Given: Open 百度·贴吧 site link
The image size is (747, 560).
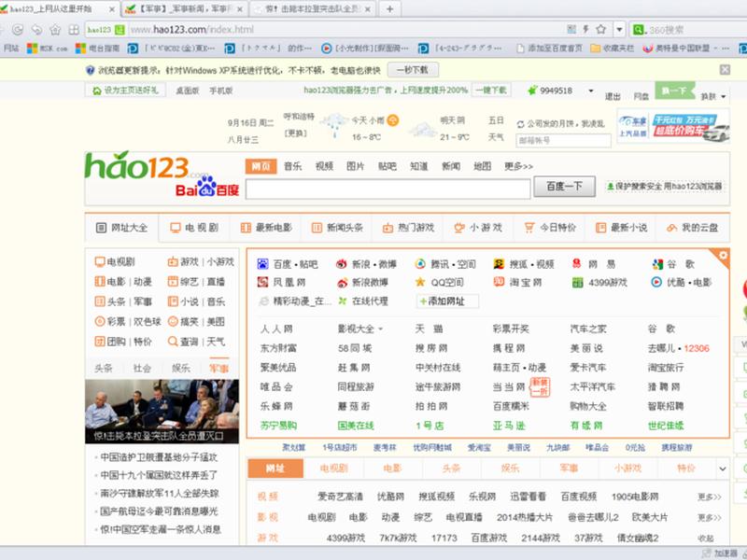Looking at the screenshot, I should (288, 264).
